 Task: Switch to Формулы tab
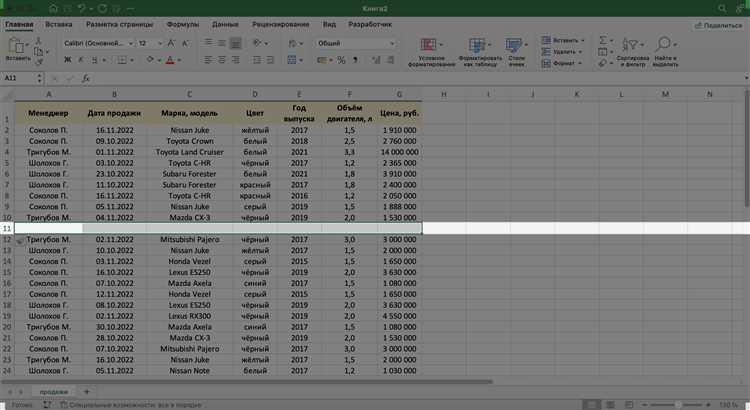[183, 24]
